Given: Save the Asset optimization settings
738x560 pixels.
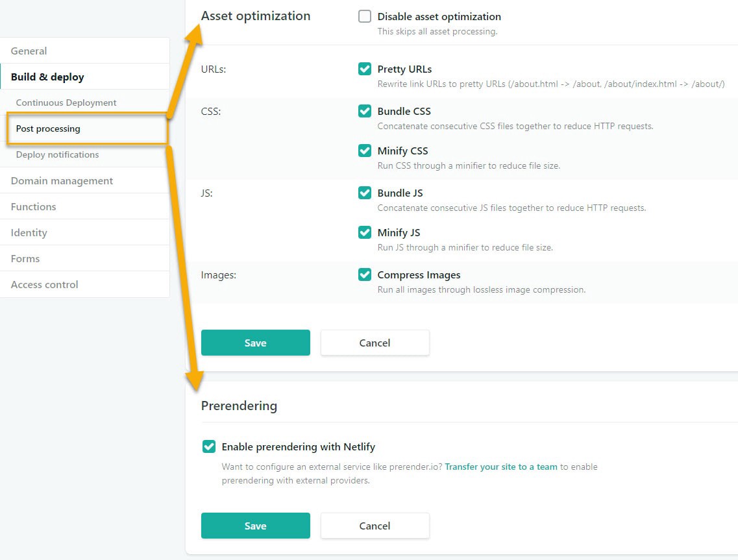Looking at the screenshot, I should (x=255, y=343).
